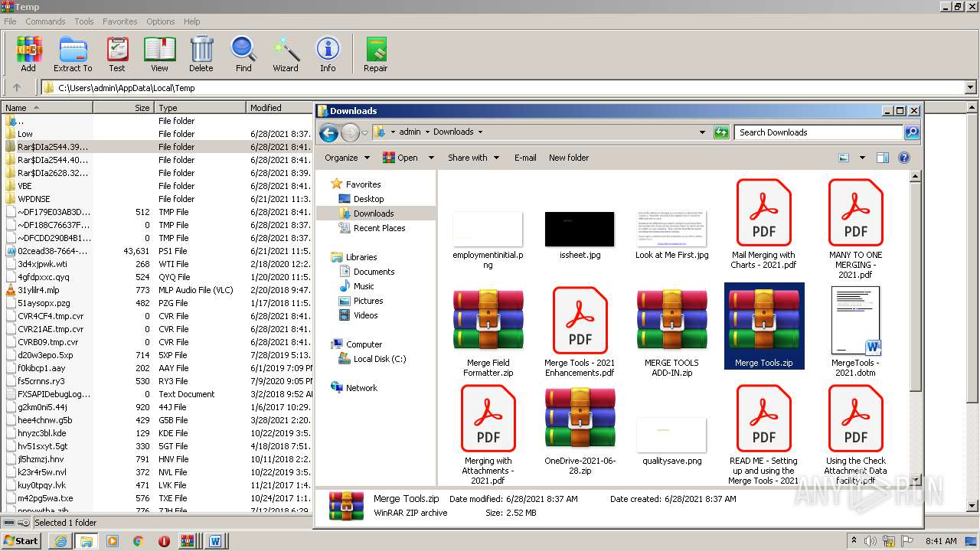Click the Back arrow in Downloads window
The width and height of the screenshot is (980, 551).
(x=328, y=133)
